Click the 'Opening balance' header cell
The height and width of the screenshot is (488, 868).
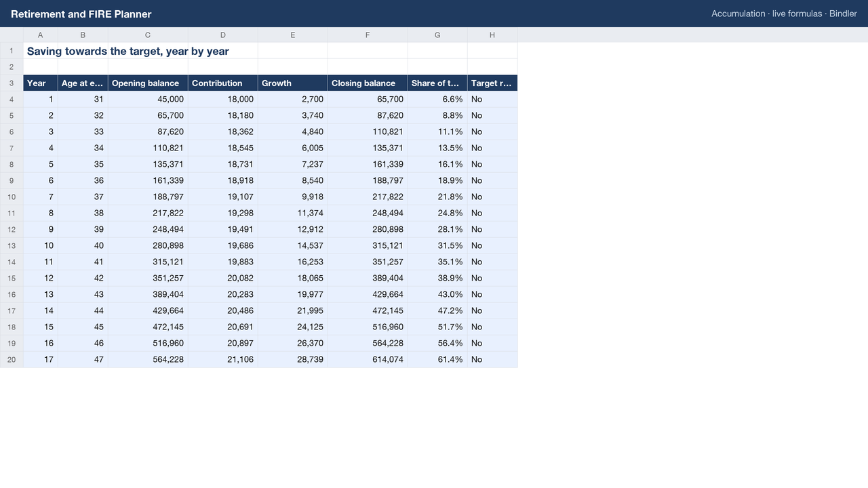pyautogui.click(x=148, y=83)
